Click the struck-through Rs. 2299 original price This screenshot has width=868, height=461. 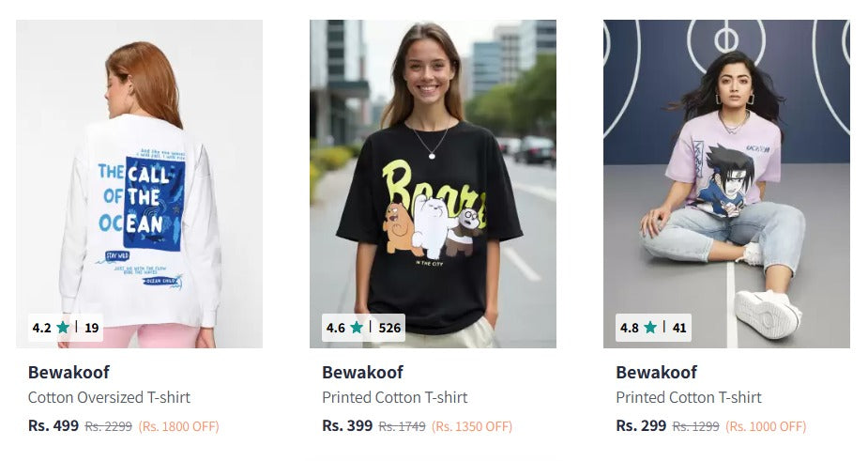(x=109, y=426)
